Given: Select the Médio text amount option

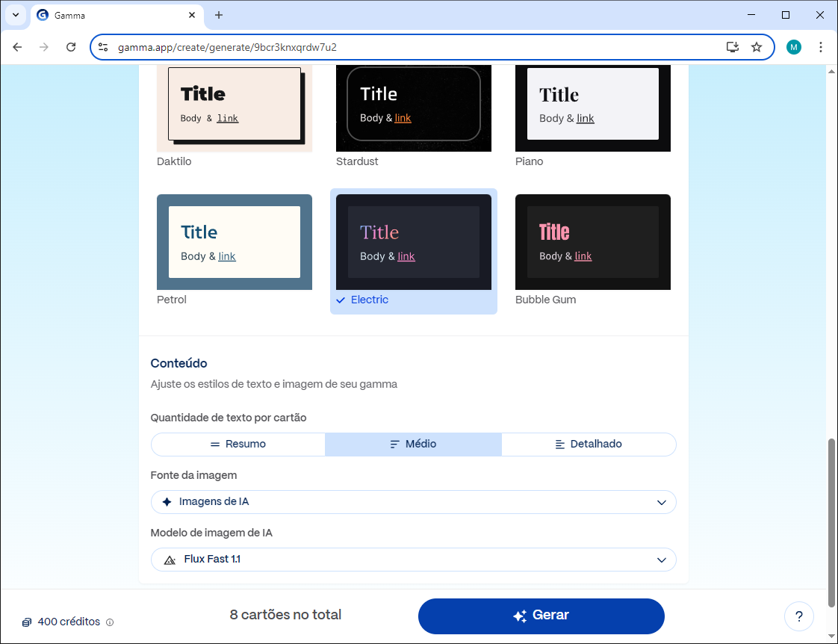Looking at the screenshot, I should 413,444.
